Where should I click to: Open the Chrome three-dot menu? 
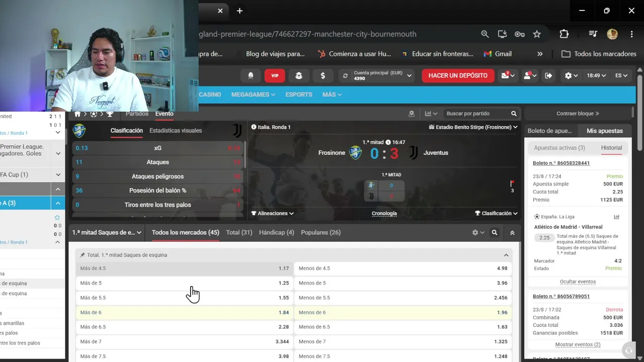click(x=631, y=34)
